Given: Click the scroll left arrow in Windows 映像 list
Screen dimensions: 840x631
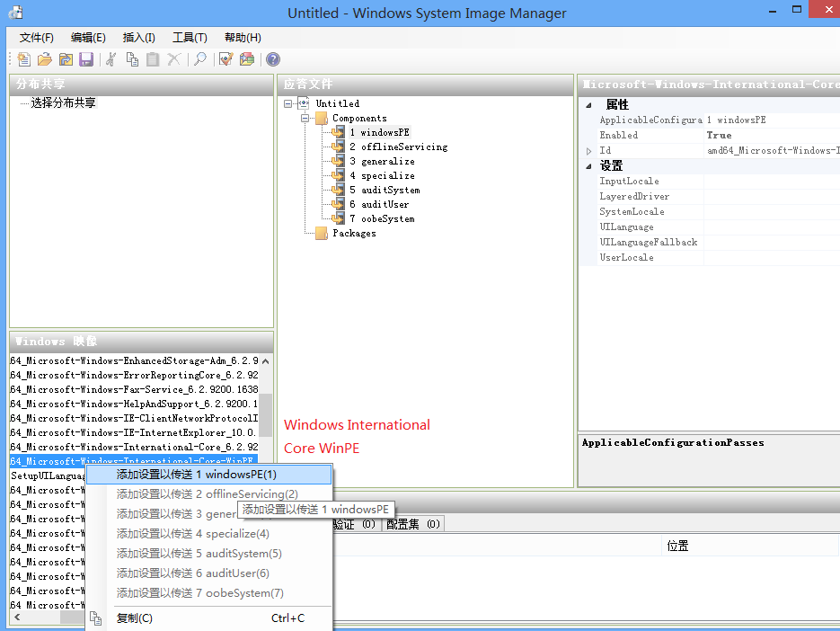Looking at the screenshot, I should pos(18,617).
